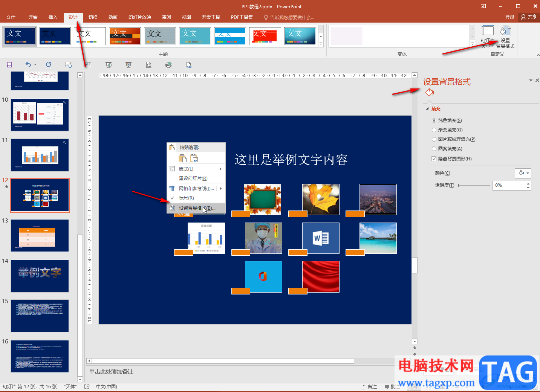Click the 登录 sign-in link
This screenshot has width=540, height=392.
(x=510, y=17)
